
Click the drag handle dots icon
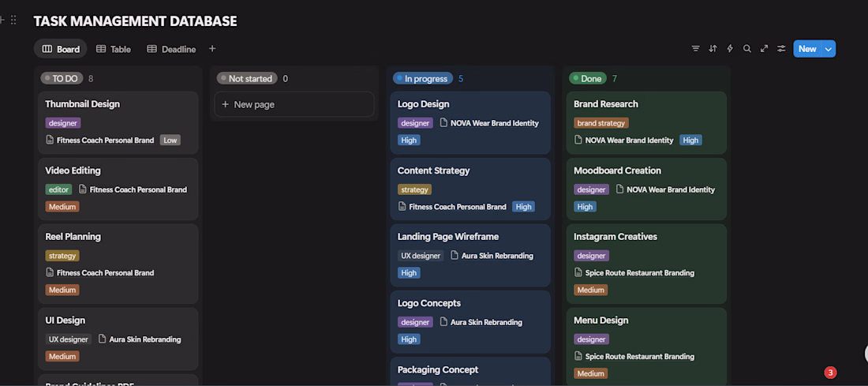click(14, 20)
